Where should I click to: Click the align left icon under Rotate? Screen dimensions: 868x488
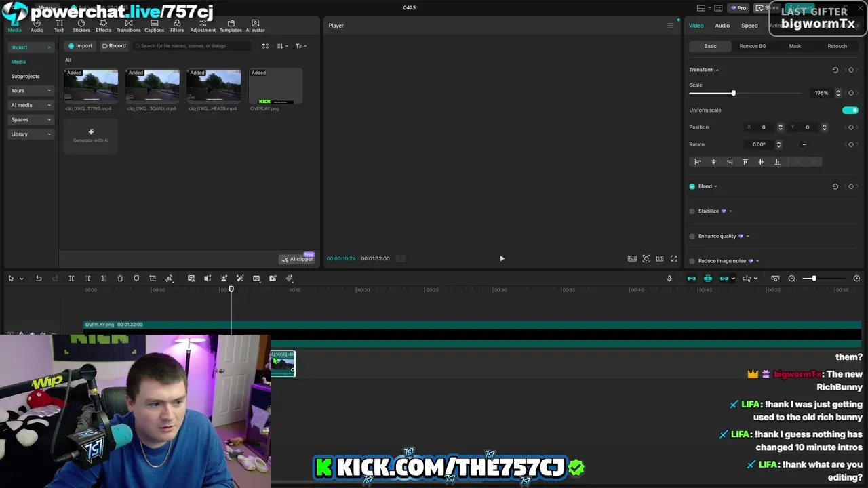pos(697,162)
